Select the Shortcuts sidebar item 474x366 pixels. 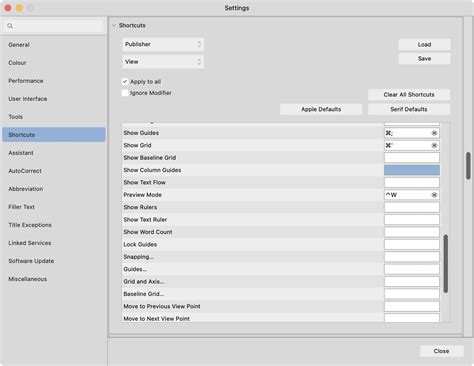(x=54, y=135)
